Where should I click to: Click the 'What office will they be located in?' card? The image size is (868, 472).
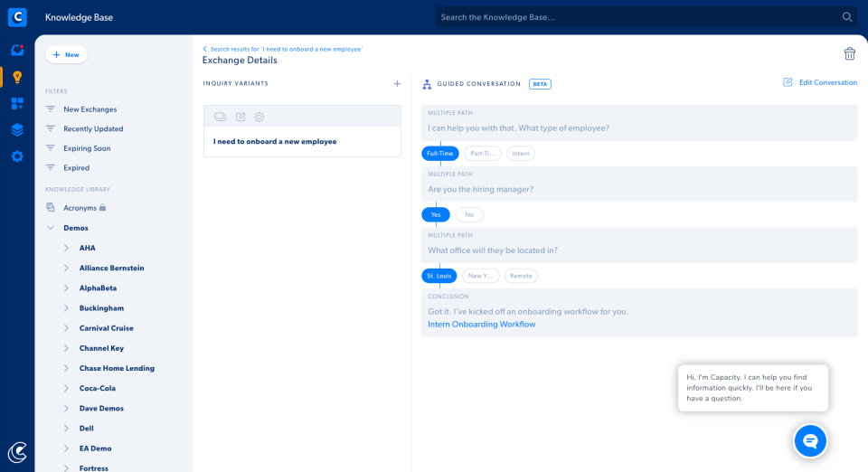[639, 245]
